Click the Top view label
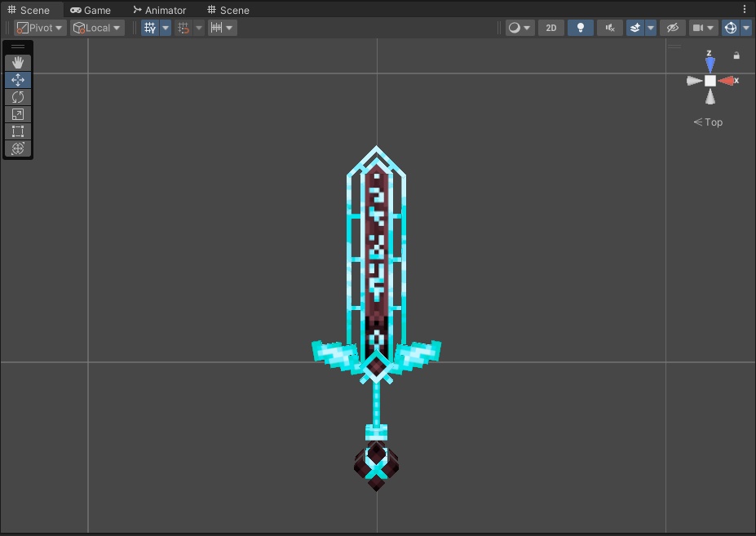The image size is (756, 536). (x=708, y=122)
